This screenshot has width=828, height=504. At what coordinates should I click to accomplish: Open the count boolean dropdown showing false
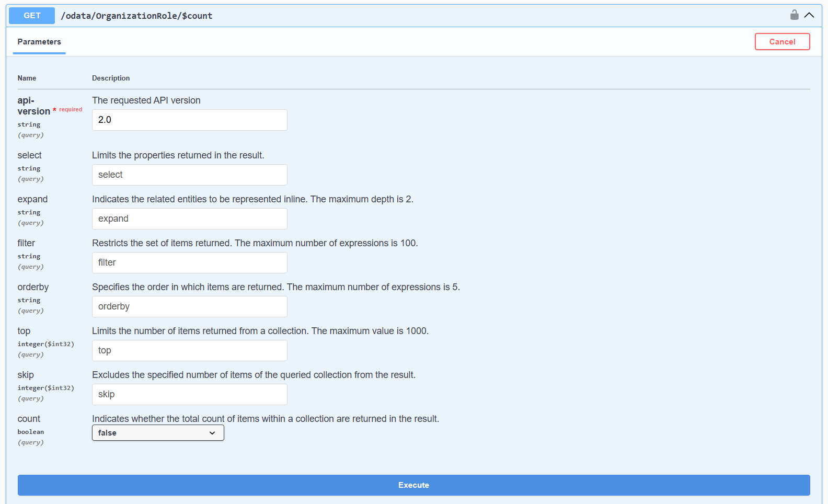click(x=158, y=433)
